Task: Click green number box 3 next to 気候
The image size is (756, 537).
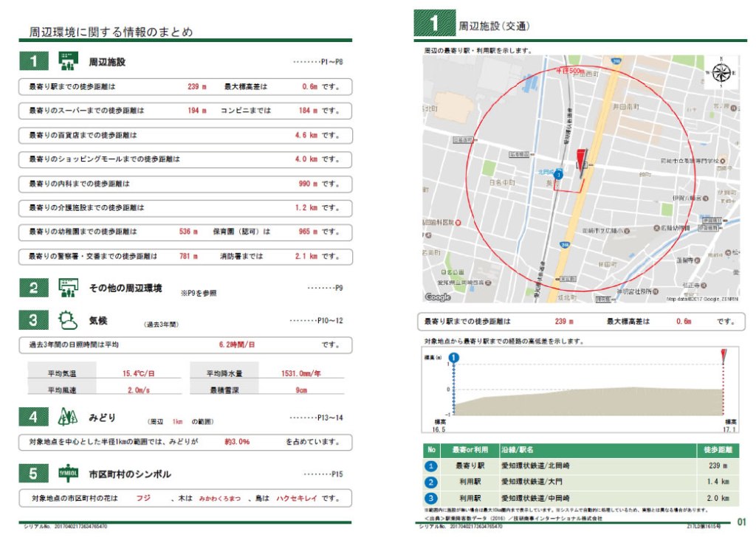Action: pyautogui.click(x=34, y=320)
